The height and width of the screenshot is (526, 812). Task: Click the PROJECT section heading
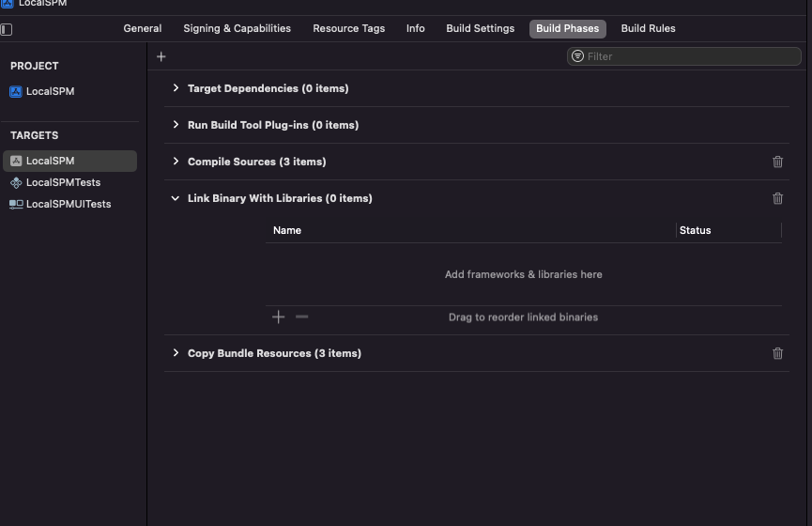tap(34, 66)
